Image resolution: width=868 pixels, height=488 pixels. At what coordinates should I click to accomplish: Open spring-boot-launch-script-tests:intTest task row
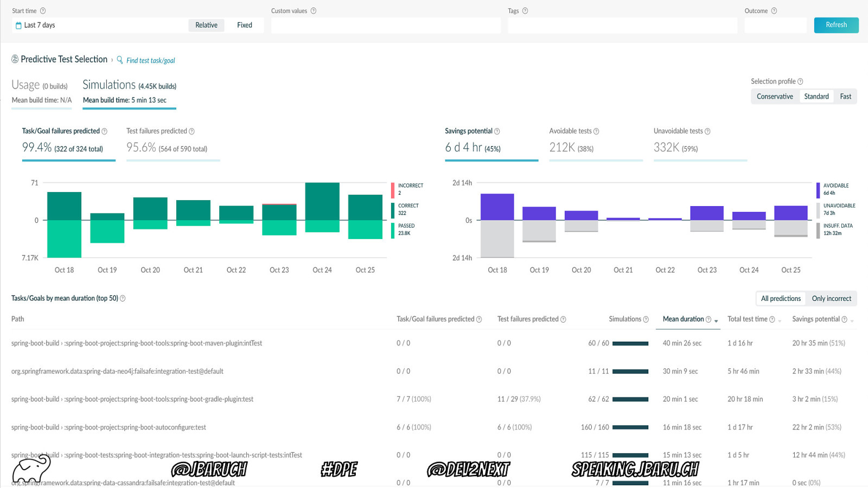(x=434, y=455)
